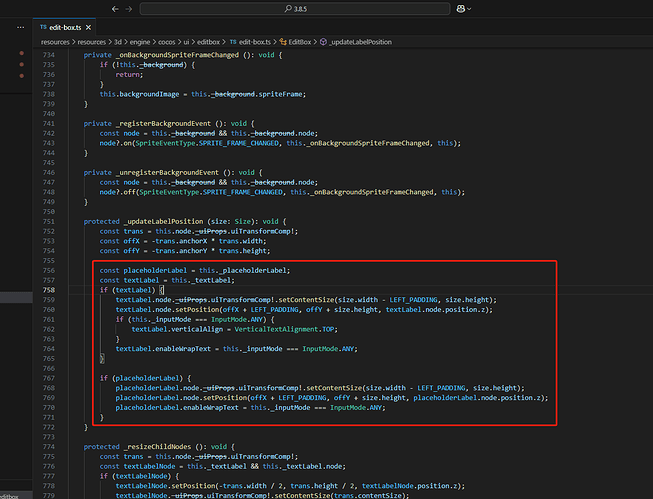
Task: Click the TS file icon on the tab
Action: (x=43, y=27)
